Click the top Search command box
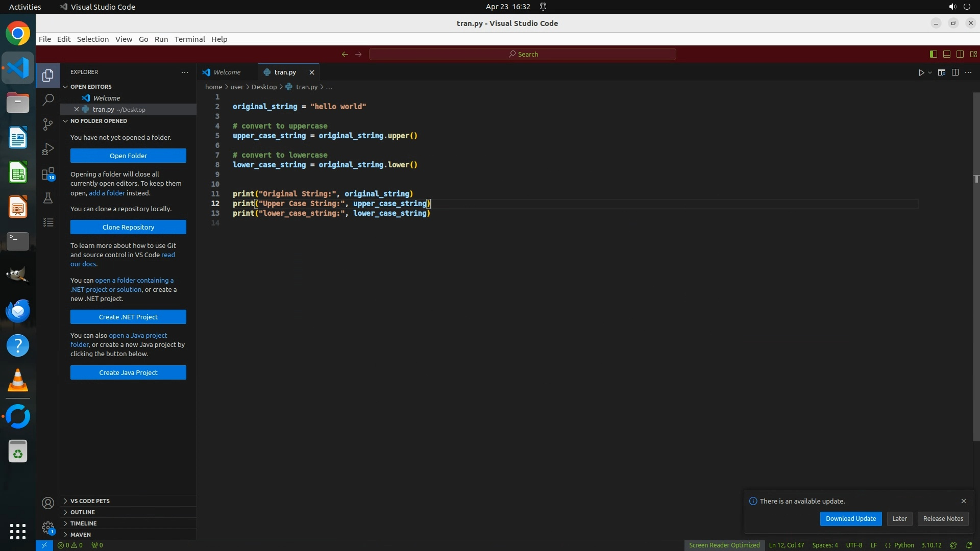The width and height of the screenshot is (980, 551). tap(523, 54)
